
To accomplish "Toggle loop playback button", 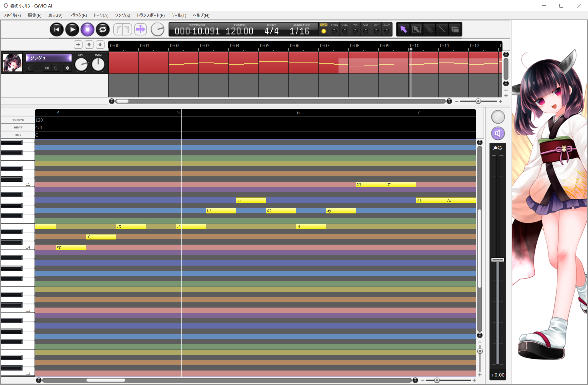I will [x=103, y=29].
